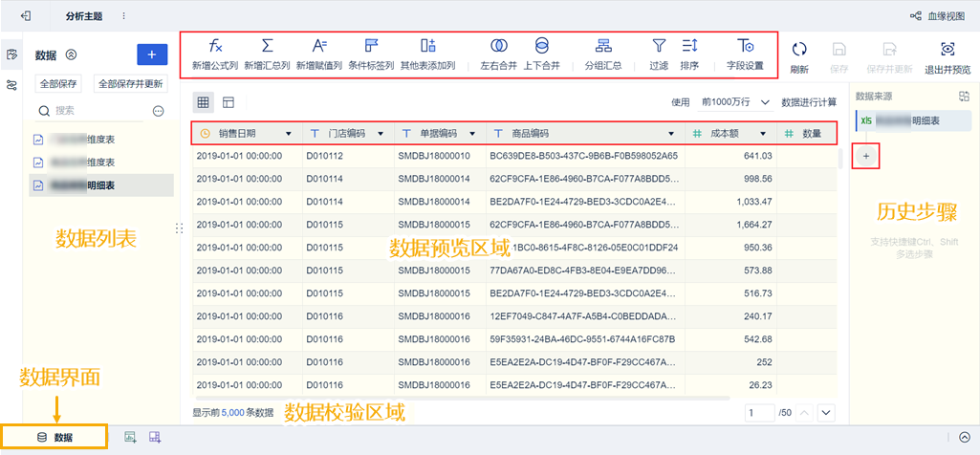980x455 pixels.
Task: Click the 刷新 refresh button
Action: click(x=798, y=57)
